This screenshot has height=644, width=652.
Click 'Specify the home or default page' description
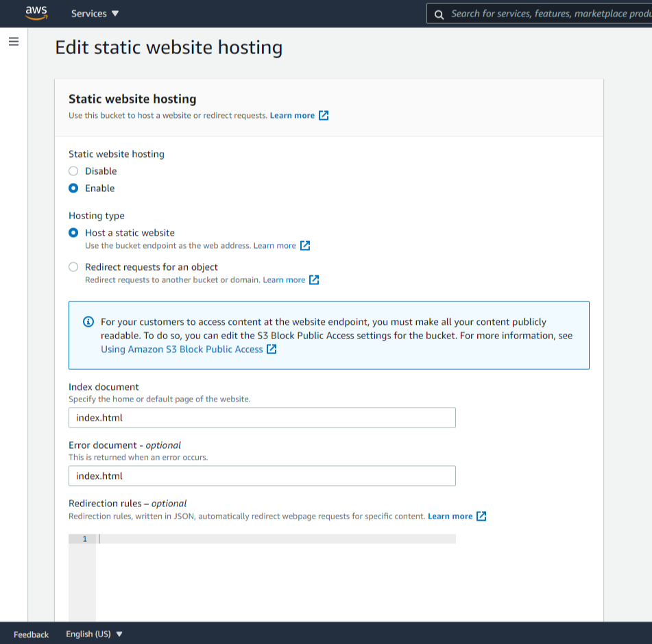(x=159, y=399)
